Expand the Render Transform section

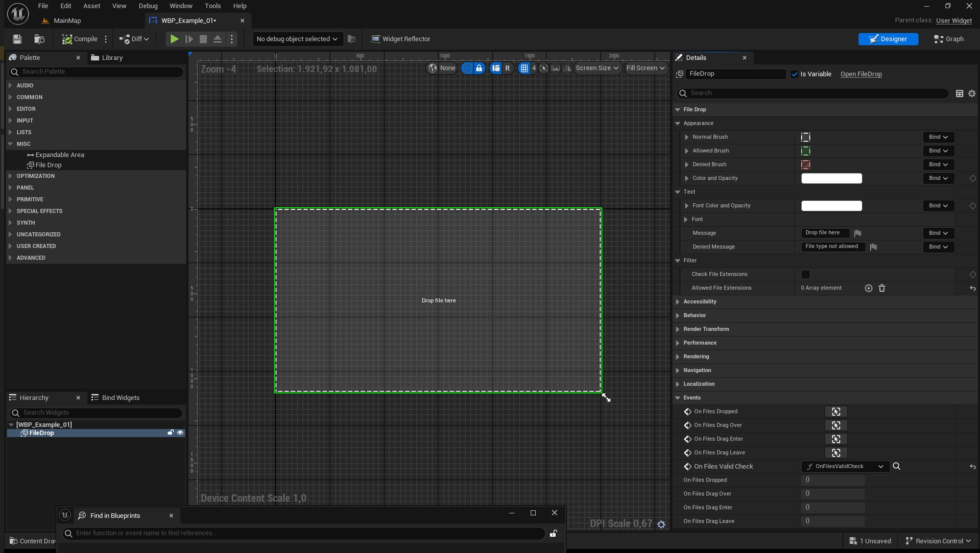tap(678, 329)
